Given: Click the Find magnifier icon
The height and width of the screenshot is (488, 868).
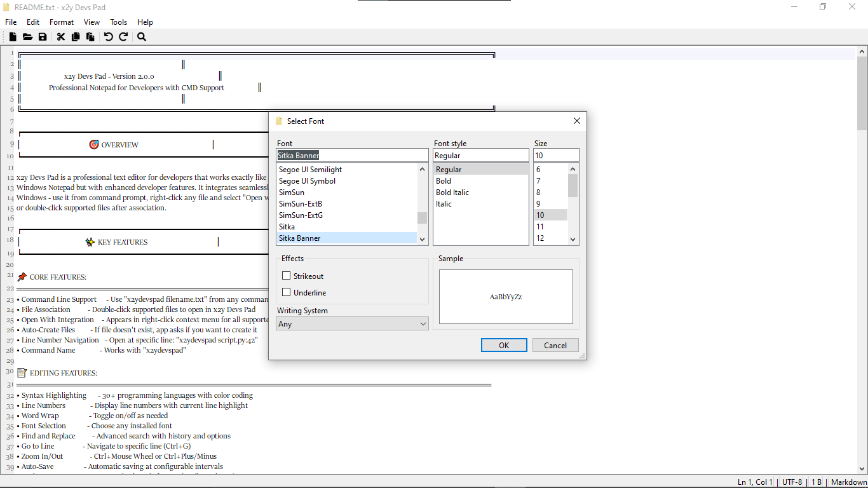Looking at the screenshot, I should [142, 37].
